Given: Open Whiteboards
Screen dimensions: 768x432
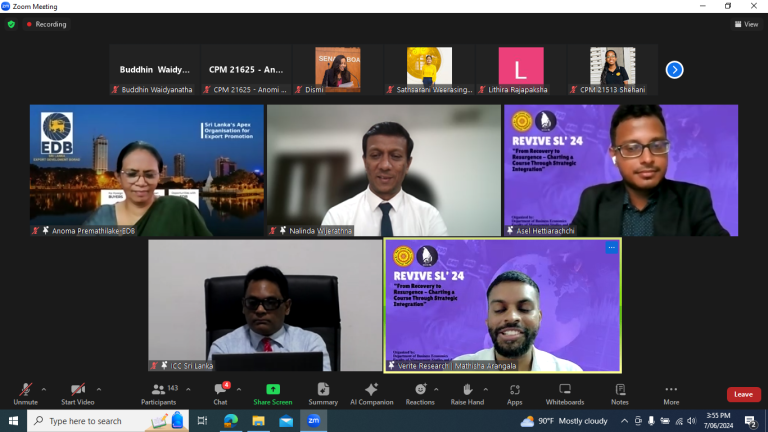Looking at the screenshot, I should tap(565, 394).
